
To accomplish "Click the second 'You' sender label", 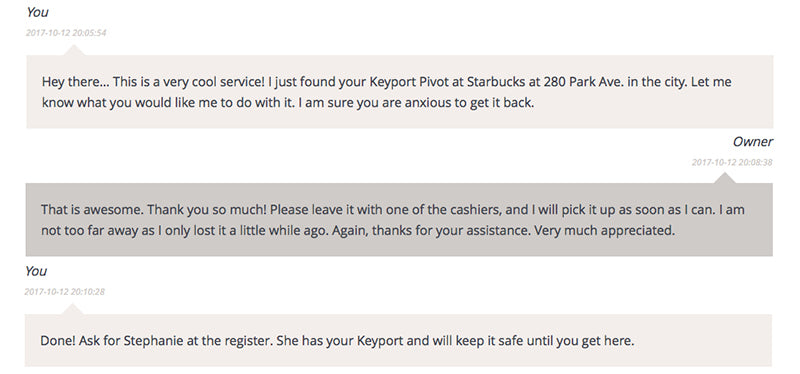I will [36, 271].
